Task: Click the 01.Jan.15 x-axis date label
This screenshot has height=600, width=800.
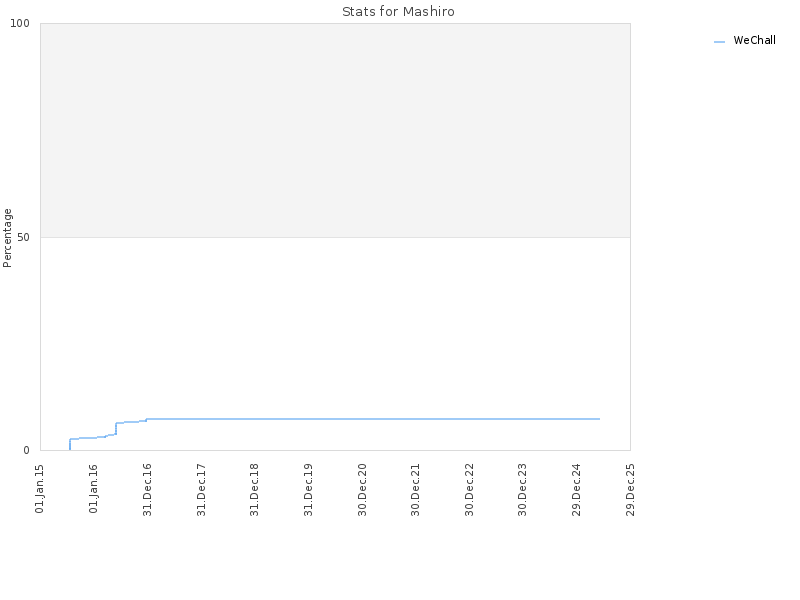Action: [40, 488]
